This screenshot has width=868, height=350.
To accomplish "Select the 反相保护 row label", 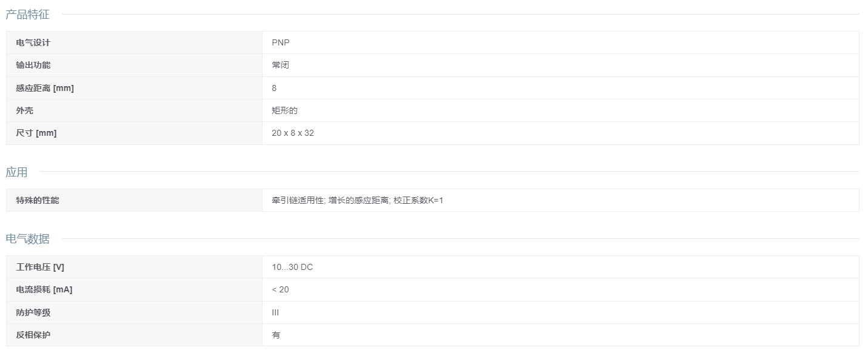I will click(33, 335).
